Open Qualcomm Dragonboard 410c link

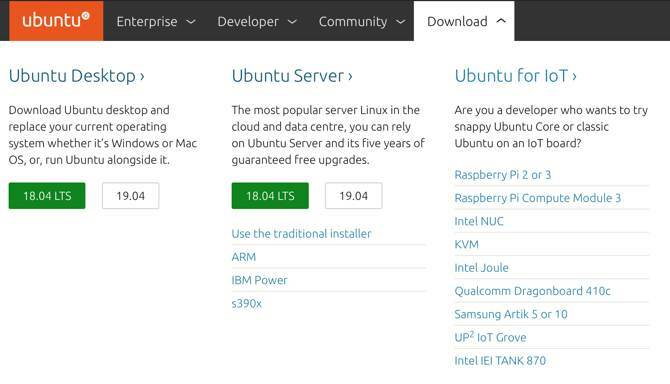532,291
